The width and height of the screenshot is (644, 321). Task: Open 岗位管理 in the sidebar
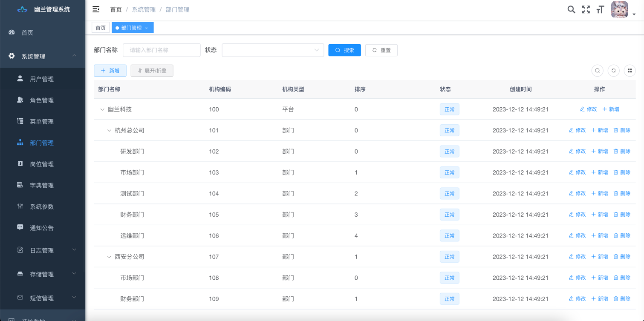coord(43,164)
